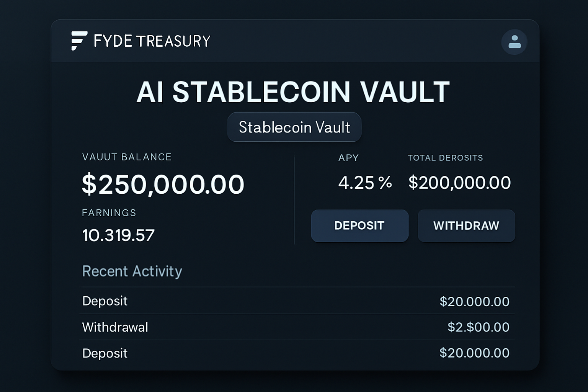Viewport: 588px width, 392px height.
Task: Click the Vault Balance figure $250,000.00
Action: click(163, 184)
